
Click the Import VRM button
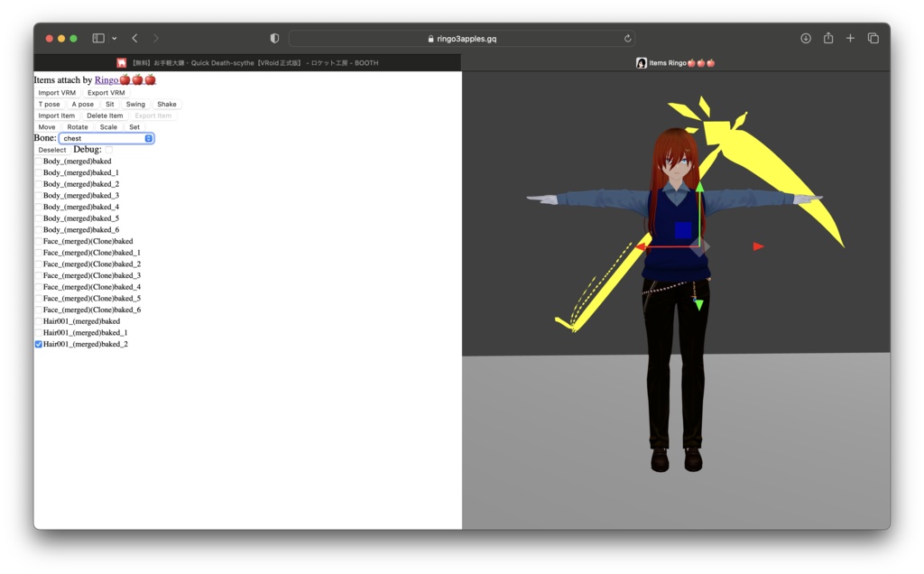57,93
